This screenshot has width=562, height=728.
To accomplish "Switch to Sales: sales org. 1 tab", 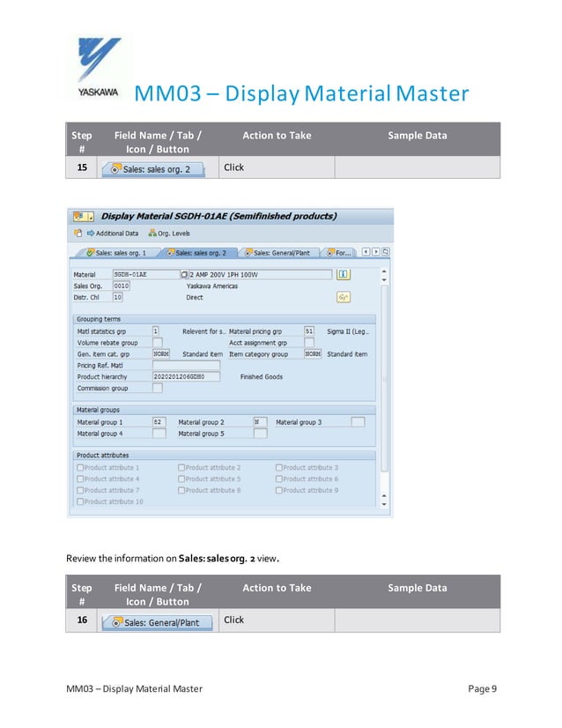I will coord(116,253).
